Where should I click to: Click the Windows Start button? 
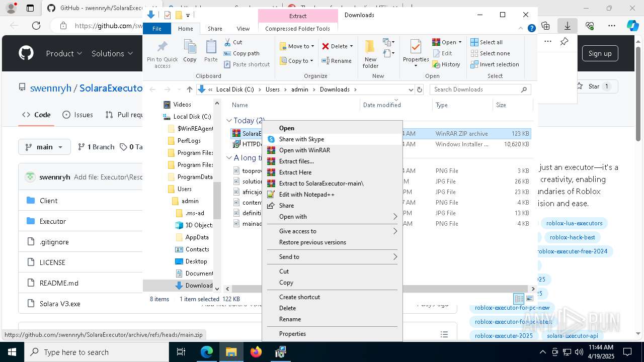tap(12, 352)
